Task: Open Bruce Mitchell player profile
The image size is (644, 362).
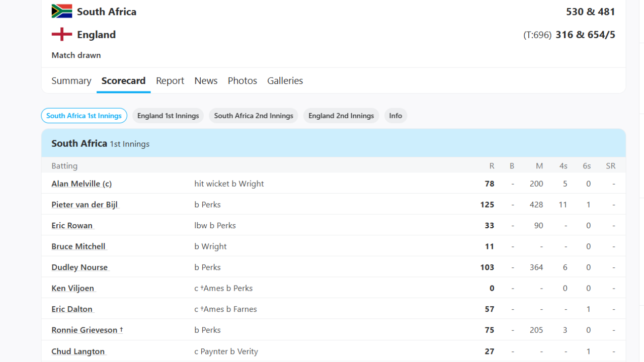Action: (78, 246)
